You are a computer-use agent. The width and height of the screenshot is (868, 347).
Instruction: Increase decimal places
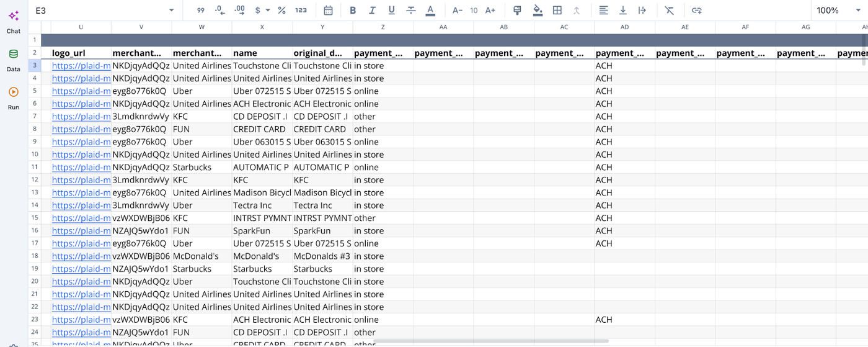pos(240,10)
